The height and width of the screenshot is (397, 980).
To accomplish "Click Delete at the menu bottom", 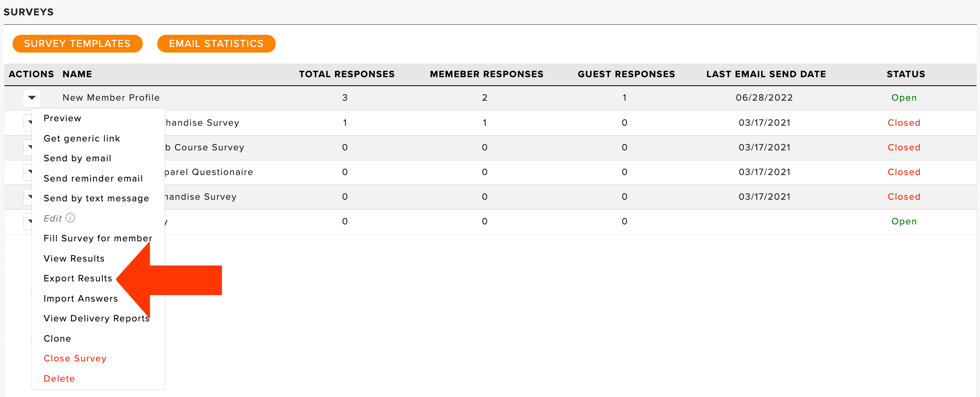I will pos(59,379).
